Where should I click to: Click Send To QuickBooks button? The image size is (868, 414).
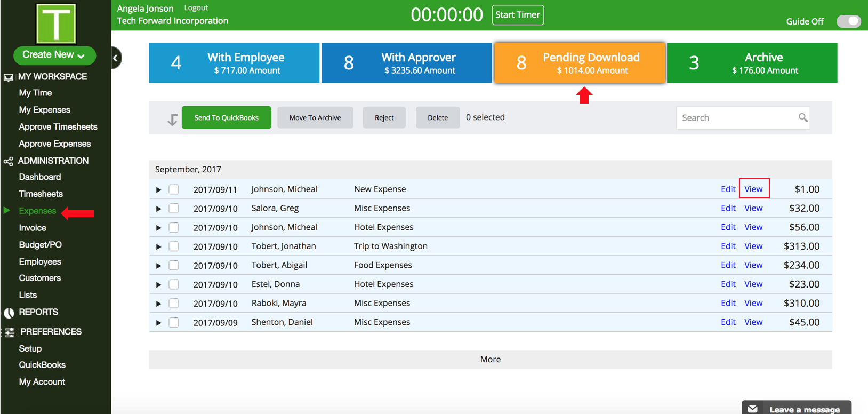[x=227, y=117]
